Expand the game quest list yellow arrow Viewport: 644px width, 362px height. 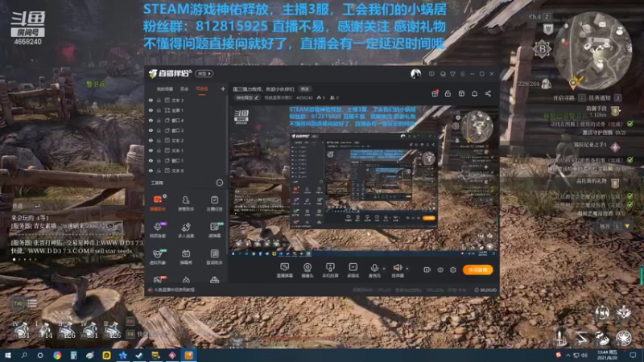(x=627, y=226)
